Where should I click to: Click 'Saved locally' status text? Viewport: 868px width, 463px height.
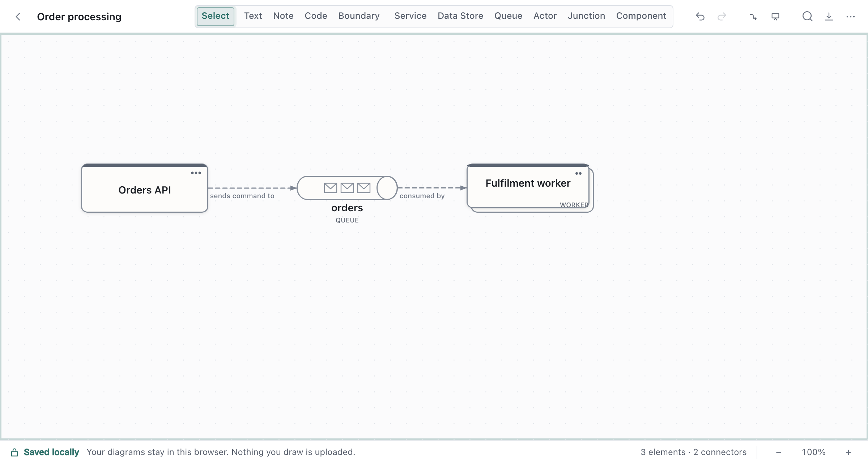(x=51, y=452)
